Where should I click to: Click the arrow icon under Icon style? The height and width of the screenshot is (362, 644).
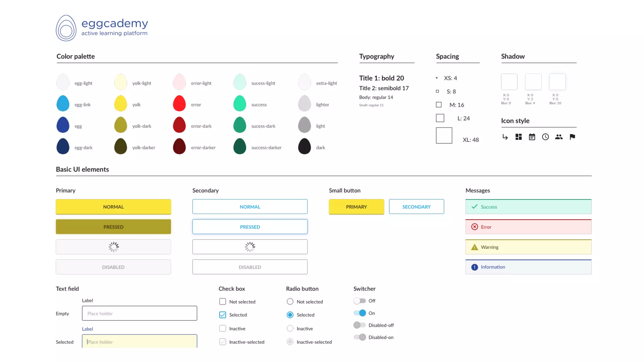coord(505,137)
